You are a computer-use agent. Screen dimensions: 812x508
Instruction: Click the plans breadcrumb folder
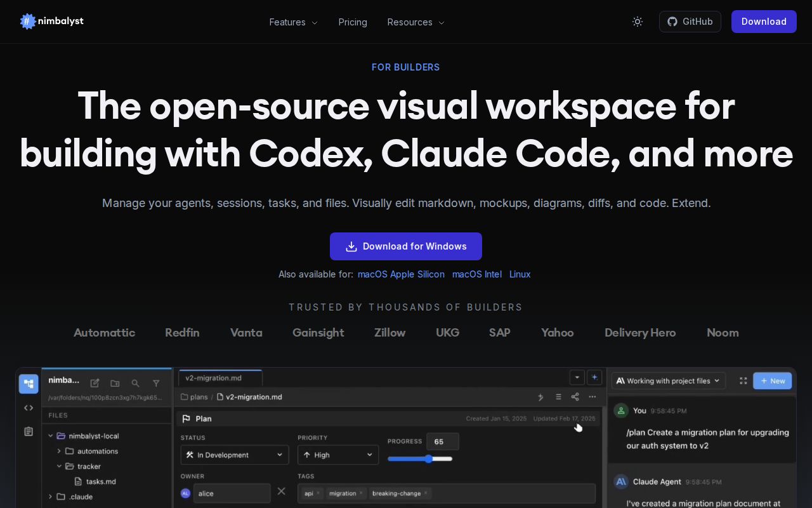click(x=194, y=397)
